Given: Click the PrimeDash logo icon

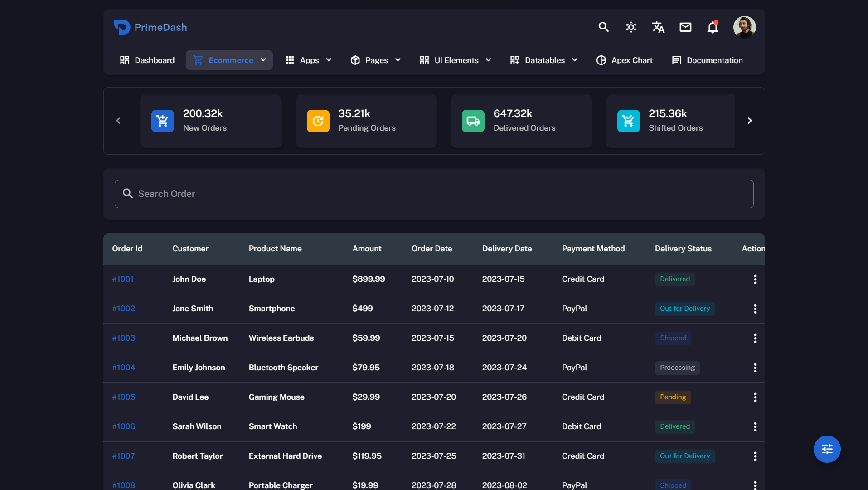Looking at the screenshot, I should click(121, 27).
